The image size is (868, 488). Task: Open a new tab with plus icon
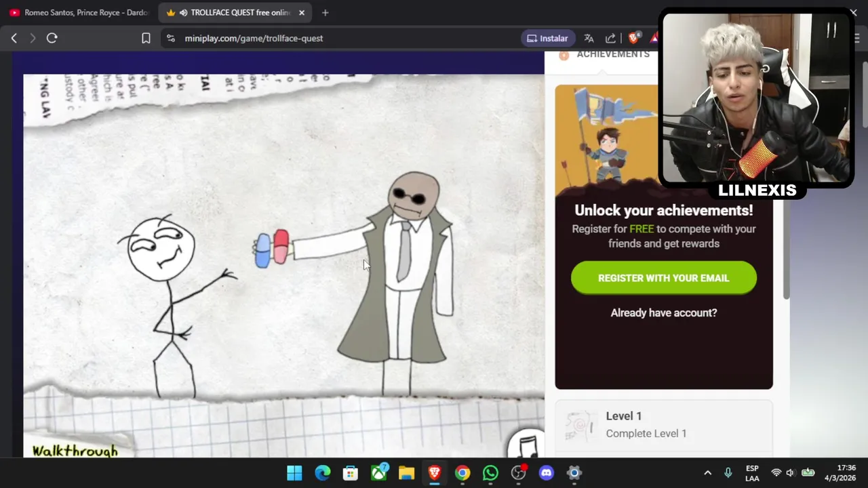[325, 13]
